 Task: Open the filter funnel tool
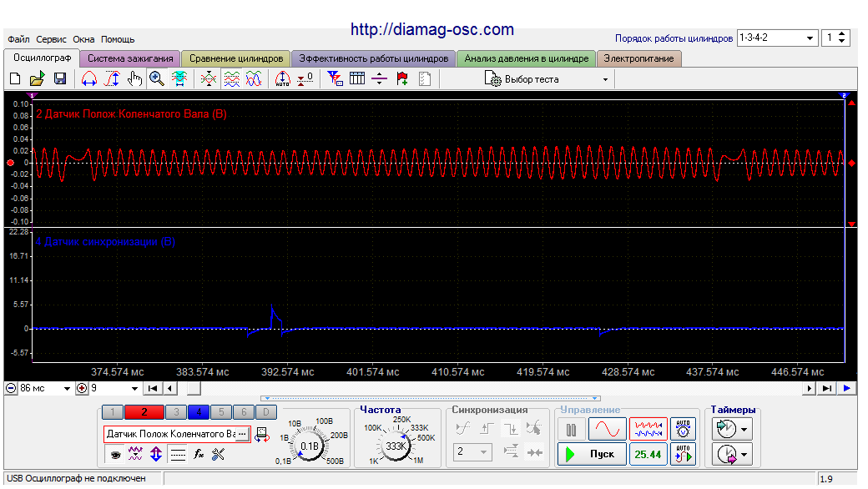[x=335, y=79]
